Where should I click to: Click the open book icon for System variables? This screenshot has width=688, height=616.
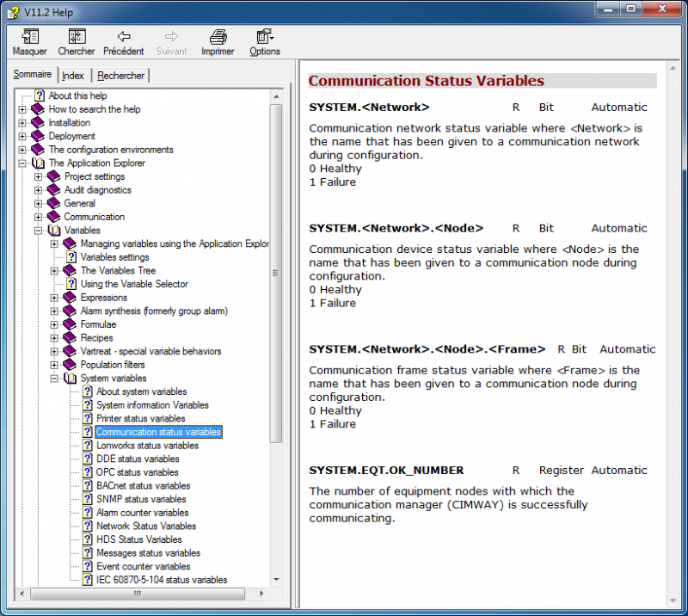tap(70, 379)
